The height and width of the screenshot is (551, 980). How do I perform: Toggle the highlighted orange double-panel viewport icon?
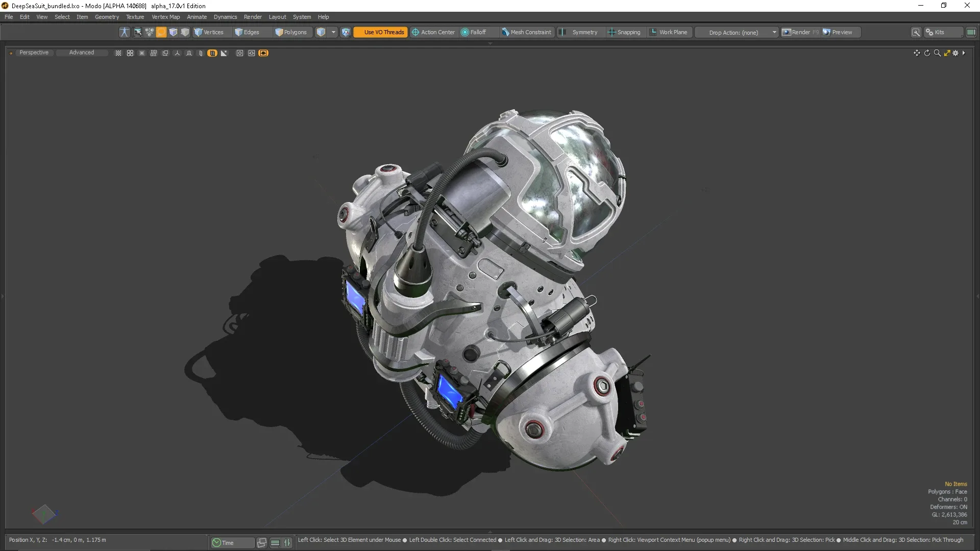[x=212, y=53]
